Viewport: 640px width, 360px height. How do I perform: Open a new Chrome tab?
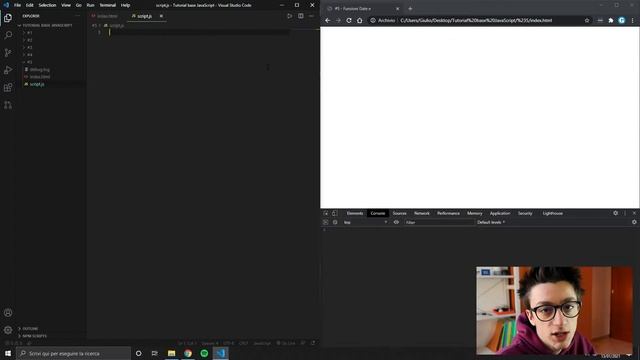click(x=410, y=9)
